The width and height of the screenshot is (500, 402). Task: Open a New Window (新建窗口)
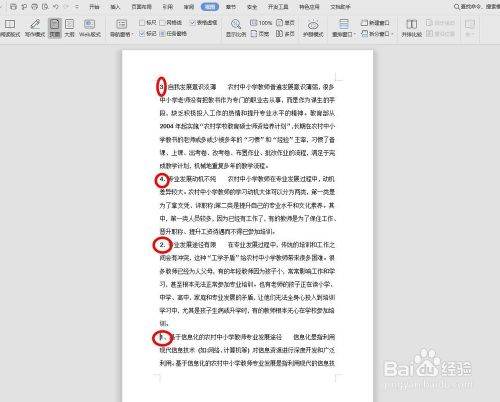point(375,23)
